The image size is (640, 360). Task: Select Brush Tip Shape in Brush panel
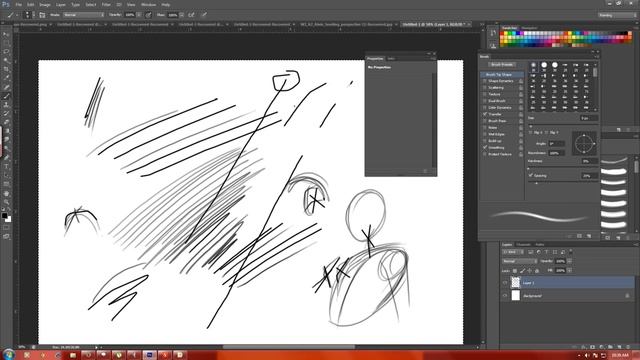click(x=502, y=75)
